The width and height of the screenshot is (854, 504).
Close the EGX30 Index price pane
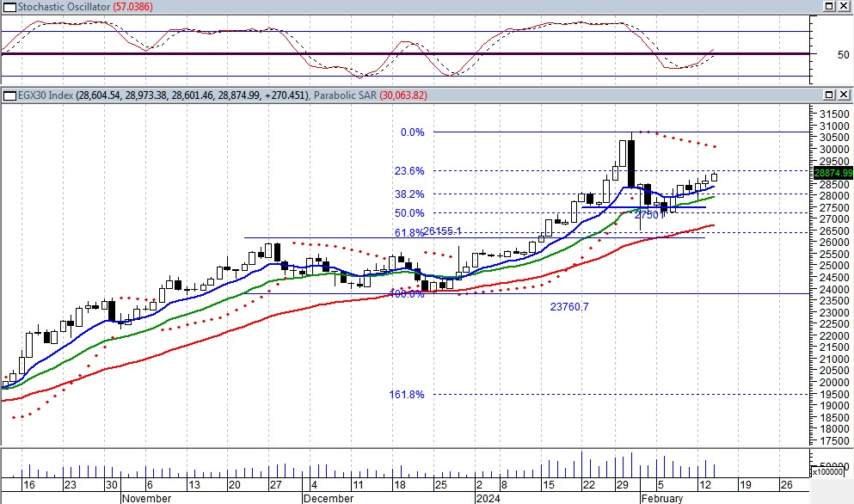(844, 95)
